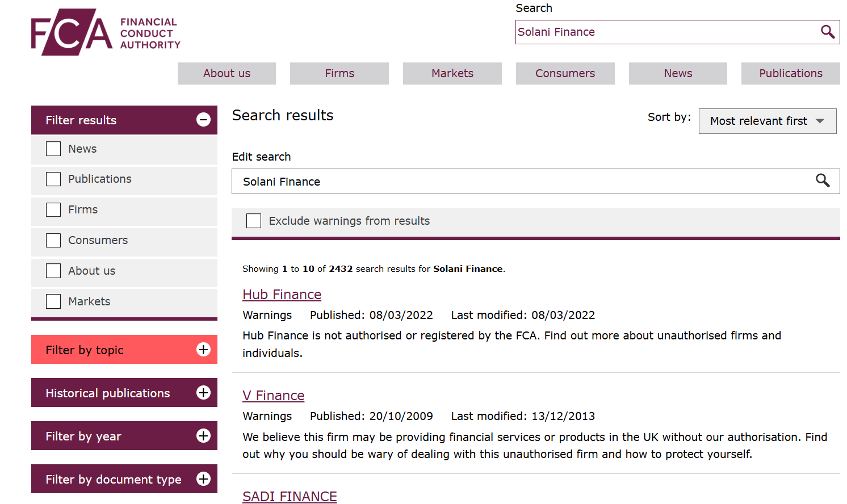This screenshot has height=504, width=847.
Task: Click plus icon on Filter by document type
Action: [203, 479]
